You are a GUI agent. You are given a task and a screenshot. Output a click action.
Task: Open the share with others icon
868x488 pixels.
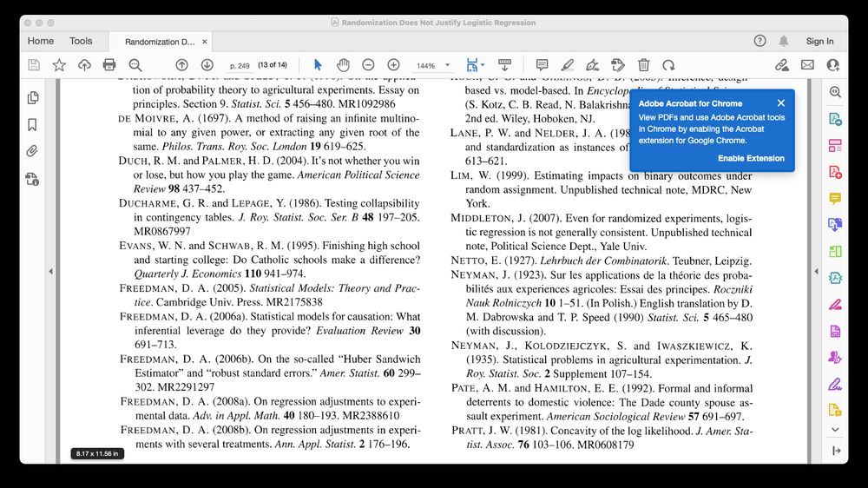click(x=832, y=65)
